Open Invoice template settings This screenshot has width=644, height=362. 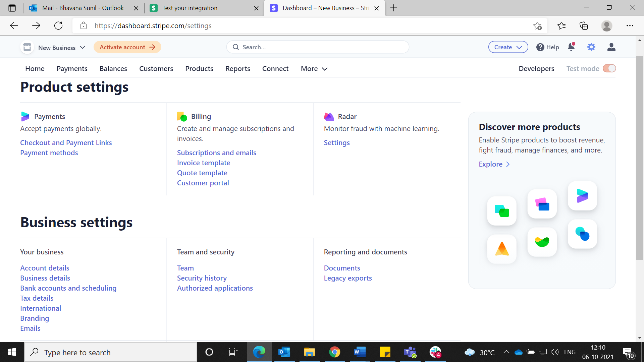coord(204,163)
